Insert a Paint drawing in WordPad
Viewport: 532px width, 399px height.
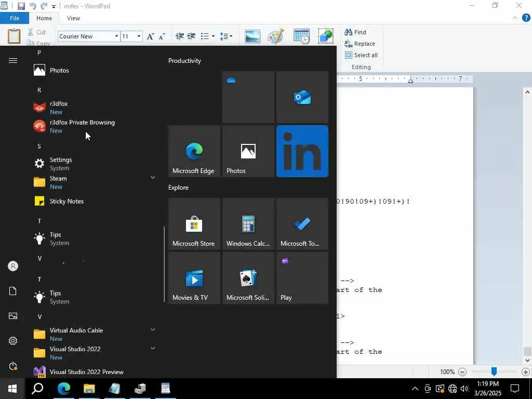[x=276, y=36]
